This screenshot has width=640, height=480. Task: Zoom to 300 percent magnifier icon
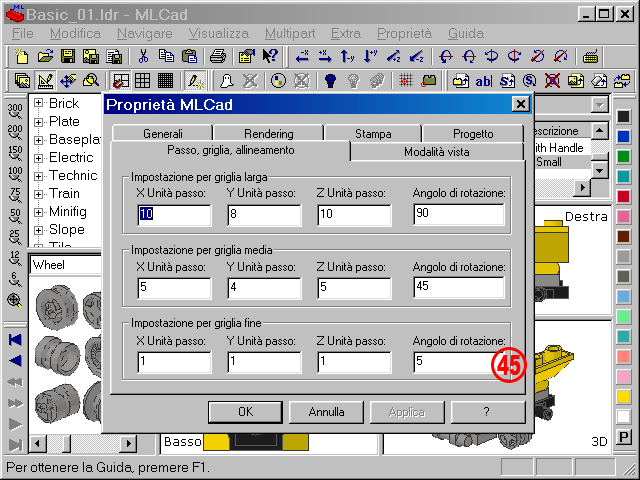[15, 111]
